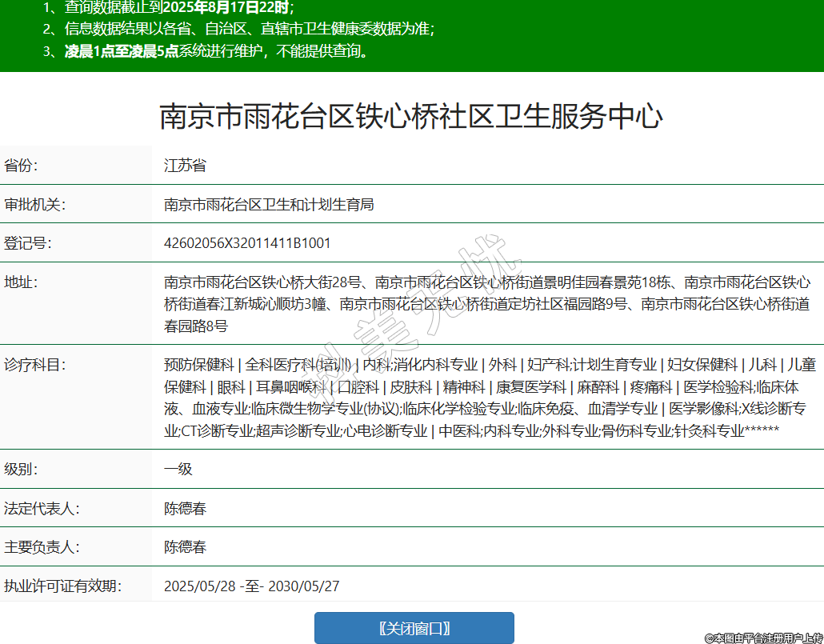Viewport: 824px width, 644px height.
Task: Click the 主要负责人 row label
Action: [42, 547]
